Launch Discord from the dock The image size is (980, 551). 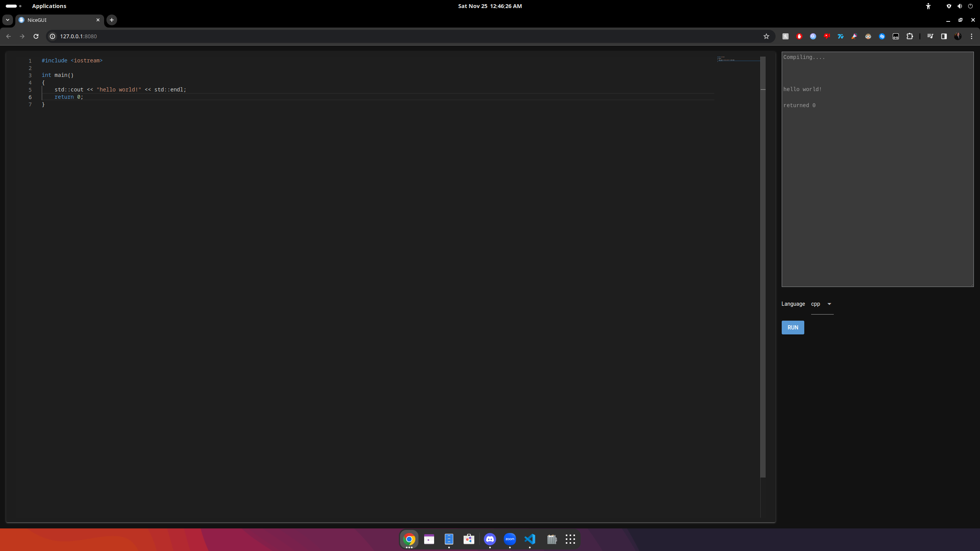pos(490,539)
